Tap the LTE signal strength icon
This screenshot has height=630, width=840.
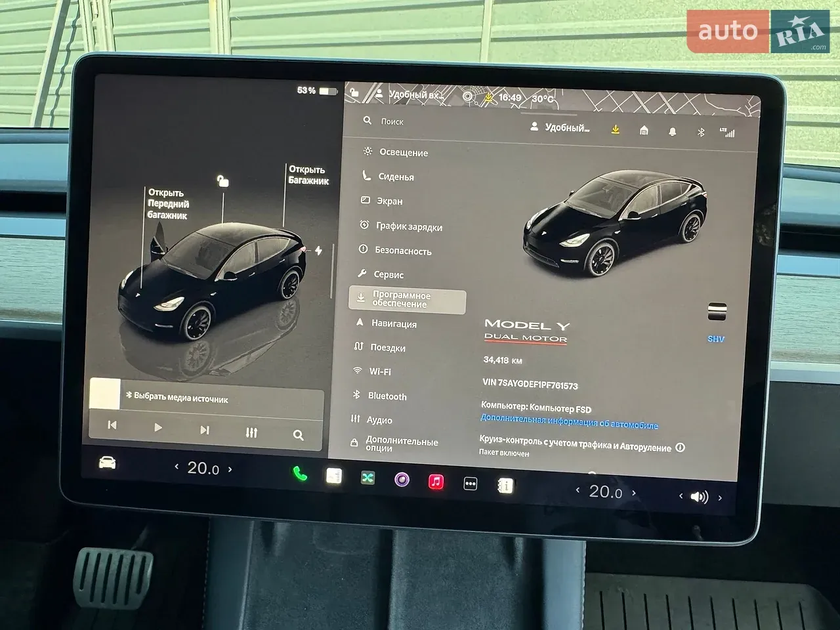[x=727, y=133]
